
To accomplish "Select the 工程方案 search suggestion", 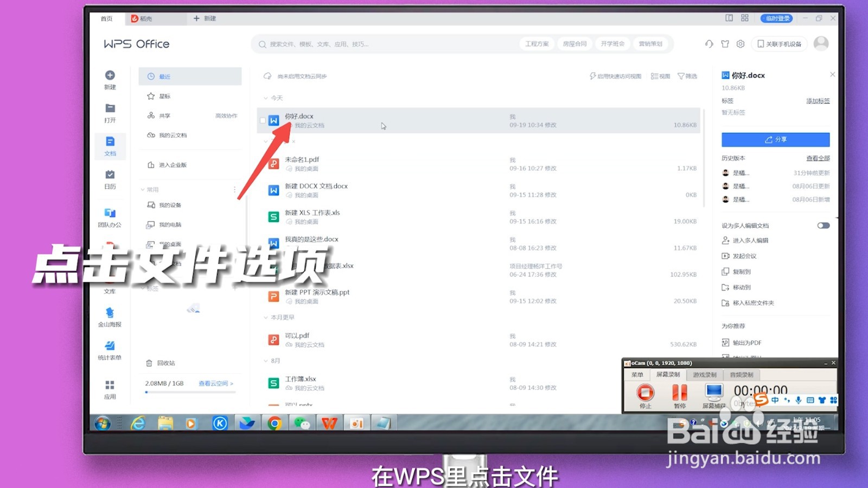I will point(537,44).
